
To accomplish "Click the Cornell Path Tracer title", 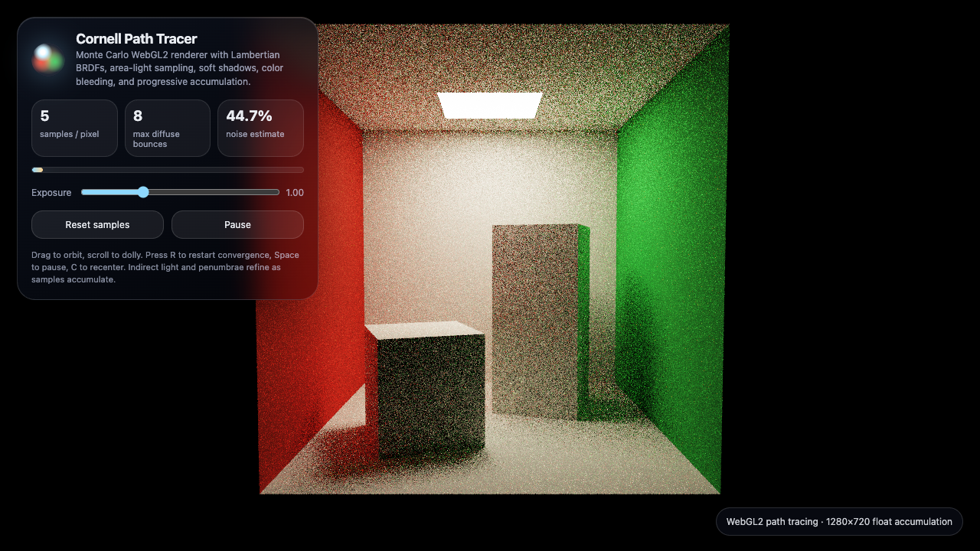I will pyautogui.click(x=136, y=38).
